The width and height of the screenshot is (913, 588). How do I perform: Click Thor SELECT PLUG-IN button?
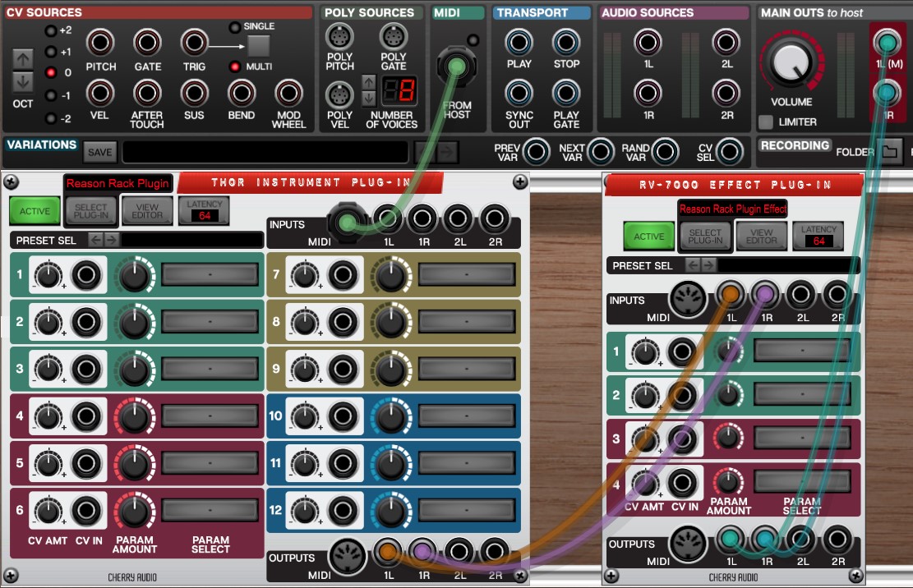click(x=91, y=210)
